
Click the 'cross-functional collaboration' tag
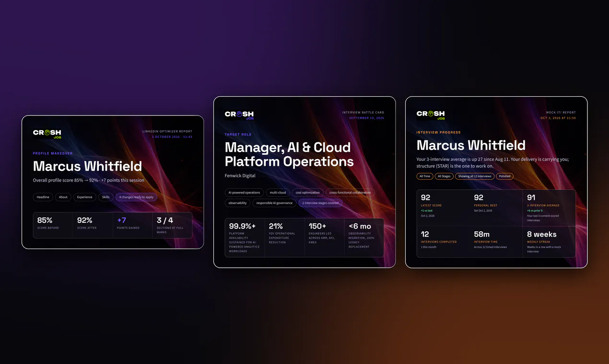(x=350, y=193)
